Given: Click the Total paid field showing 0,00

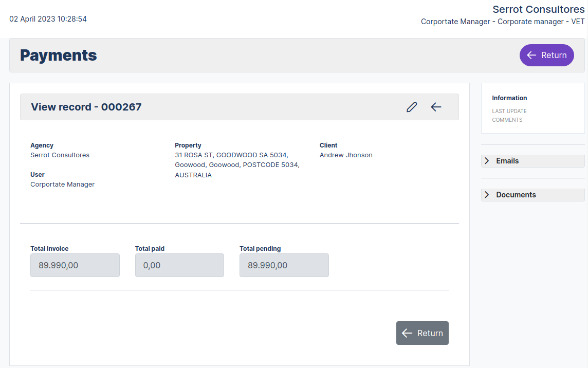Looking at the screenshot, I should point(179,265).
